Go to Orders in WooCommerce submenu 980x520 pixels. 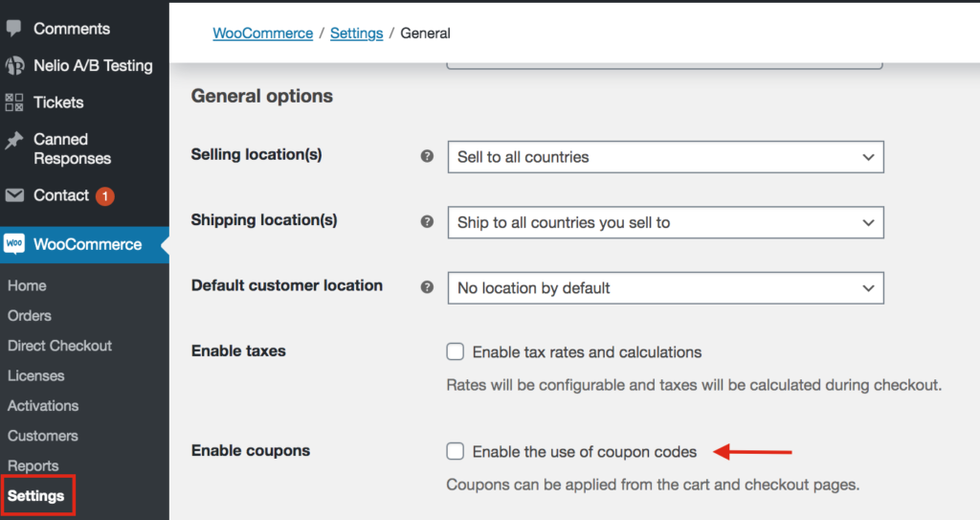(30, 315)
